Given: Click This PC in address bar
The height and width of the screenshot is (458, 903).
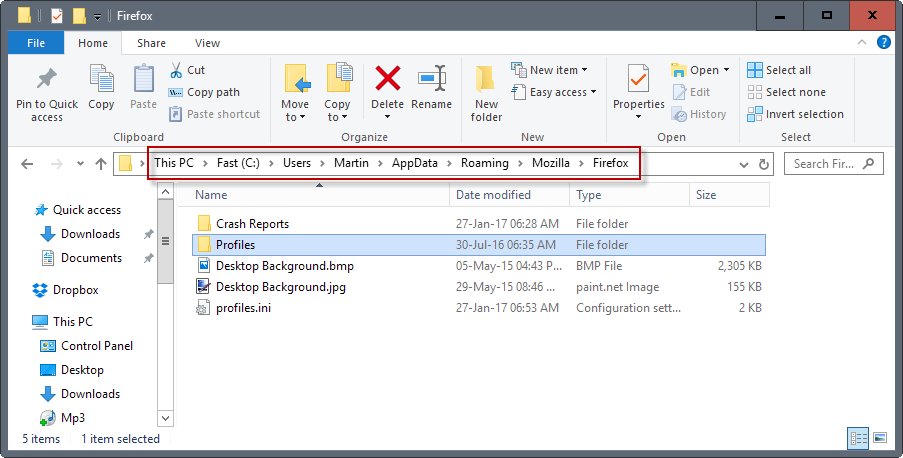Looking at the screenshot, I should tap(174, 163).
